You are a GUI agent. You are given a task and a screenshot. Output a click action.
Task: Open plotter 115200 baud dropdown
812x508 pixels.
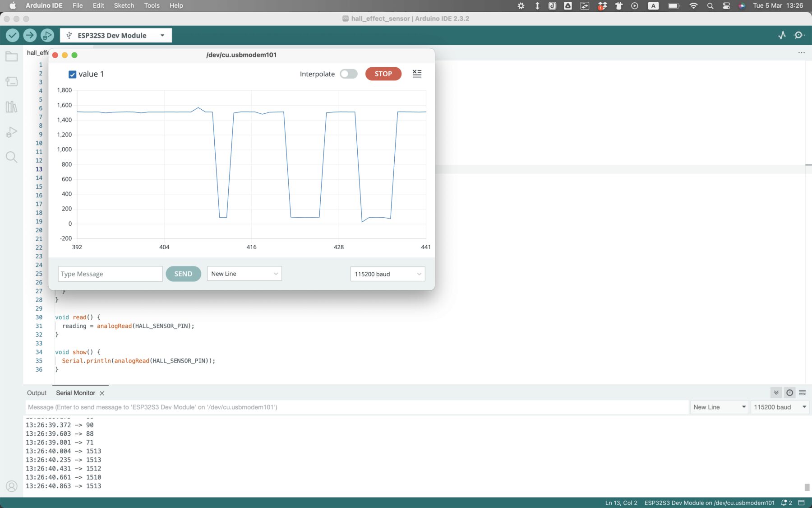point(388,274)
